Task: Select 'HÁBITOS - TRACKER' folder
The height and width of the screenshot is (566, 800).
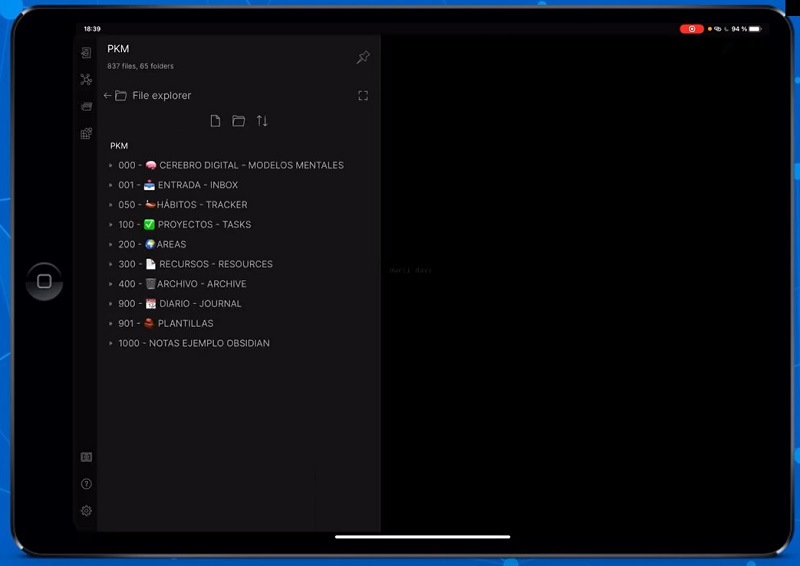Action: coord(183,205)
